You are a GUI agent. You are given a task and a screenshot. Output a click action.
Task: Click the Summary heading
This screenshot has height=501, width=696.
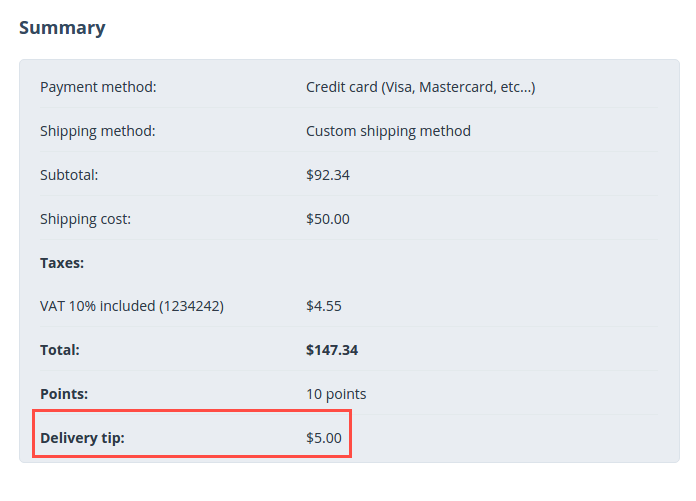pos(62,28)
